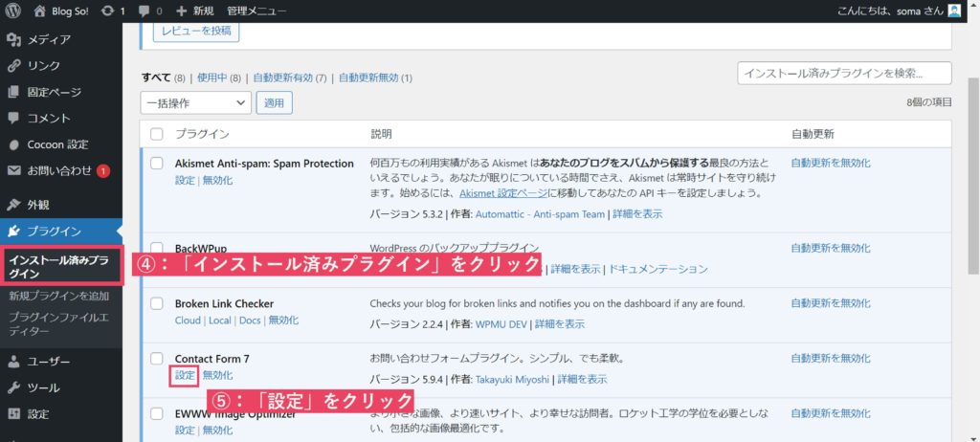Screen dimensions: 980x442
Task: Expand the 一括操作 bulk actions dropdown
Action: [x=195, y=102]
